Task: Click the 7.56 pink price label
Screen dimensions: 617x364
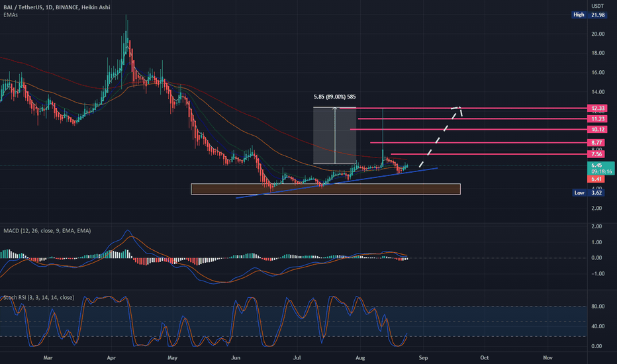Action: 596,154
